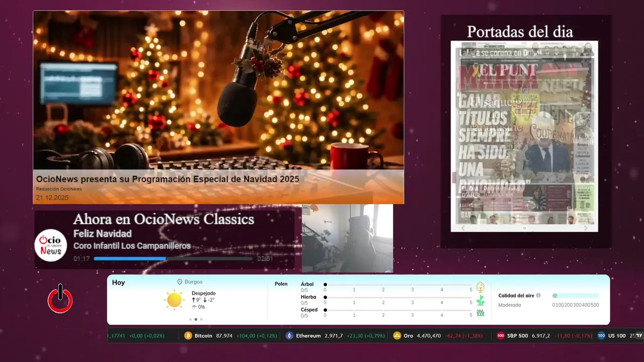The height and width of the screenshot is (362, 644).
Task: Click the Oro change −62,74 (−1,38%)
Action: click(464, 336)
